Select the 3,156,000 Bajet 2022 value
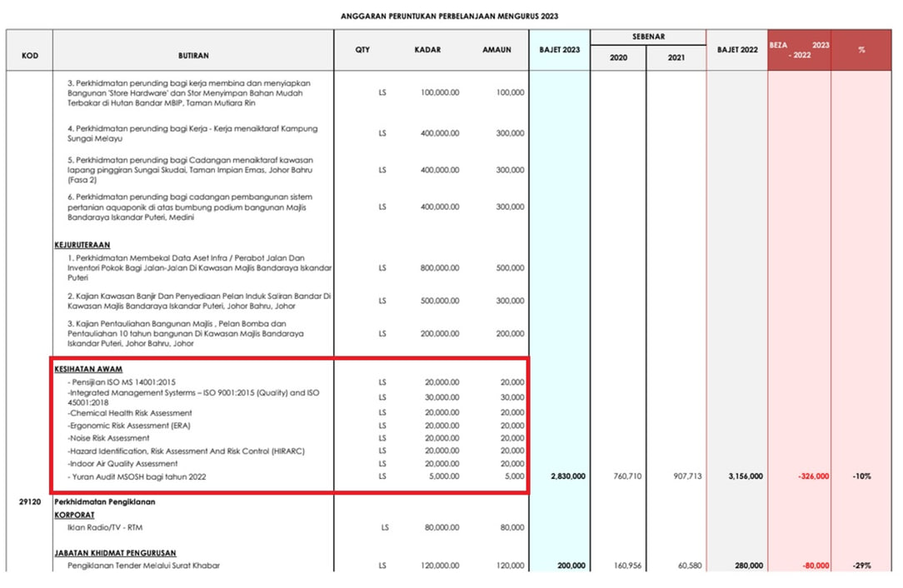 tap(746, 476)
